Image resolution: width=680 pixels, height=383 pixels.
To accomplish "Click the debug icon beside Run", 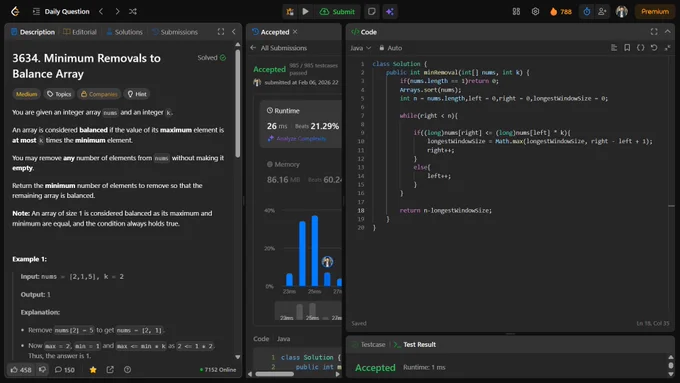I will (x=290, y=12).
